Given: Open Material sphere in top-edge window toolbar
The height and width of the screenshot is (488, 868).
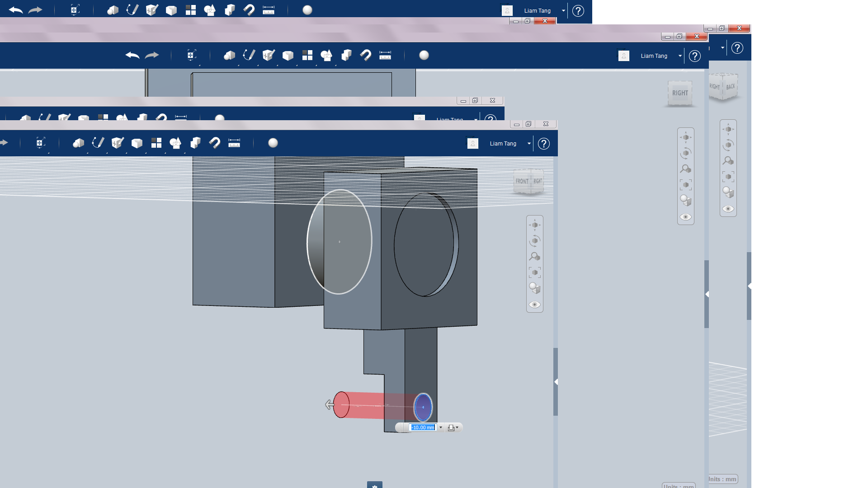Looking at the screenshot, I should pyautogui.click(x=307, y=10).
